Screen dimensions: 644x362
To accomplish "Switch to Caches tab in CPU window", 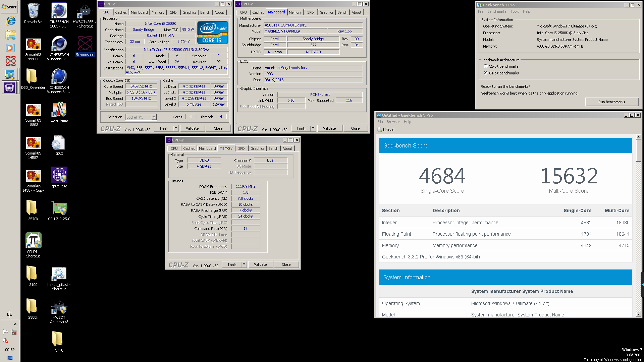I will coord(121,12).
